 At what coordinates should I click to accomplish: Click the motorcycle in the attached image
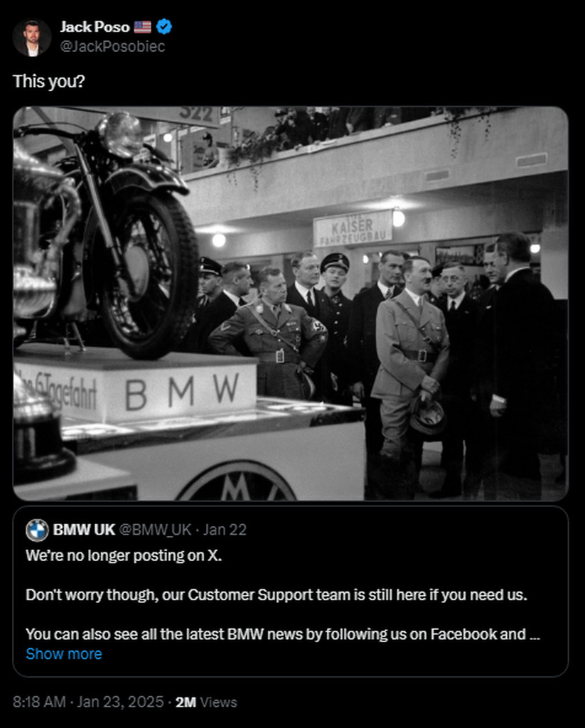click(106, 232)
